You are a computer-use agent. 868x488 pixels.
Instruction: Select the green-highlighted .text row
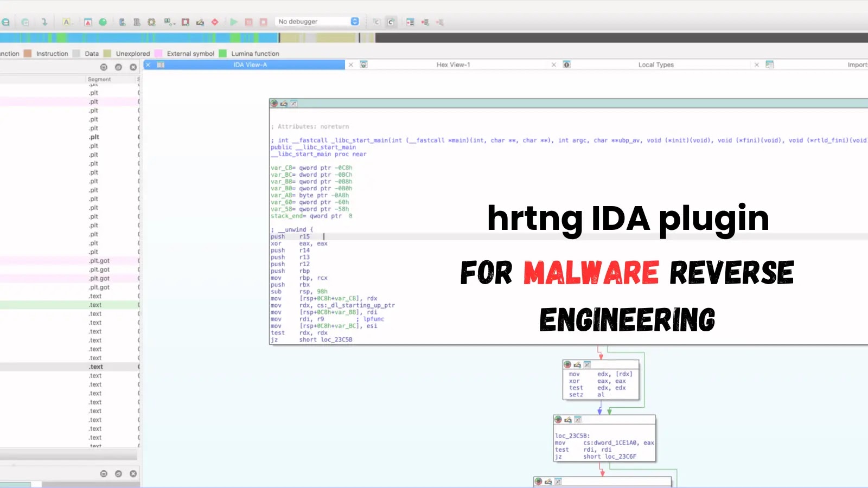pos(70,305)
